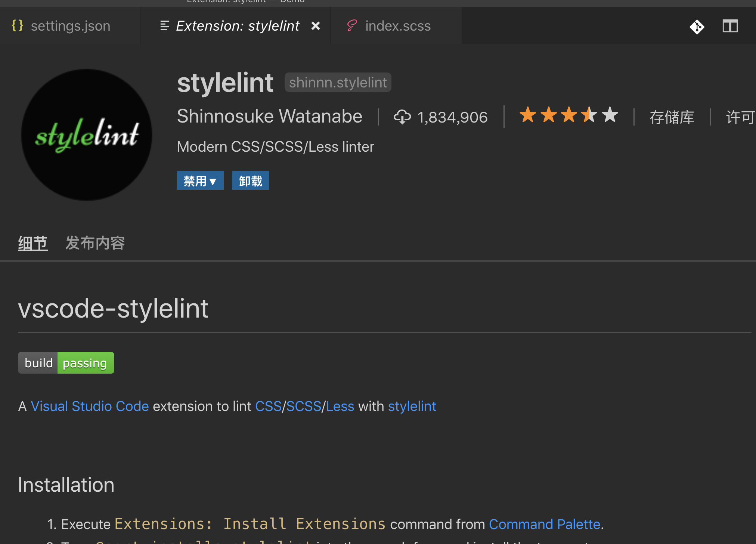Click the extension tab lines icon

tap(165, 26)
